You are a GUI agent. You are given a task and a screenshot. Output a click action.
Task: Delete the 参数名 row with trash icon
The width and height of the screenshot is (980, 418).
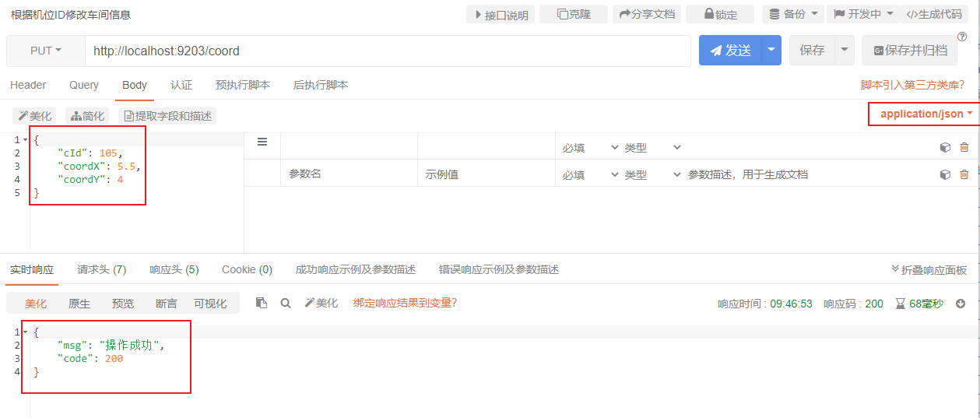[964, 174]
